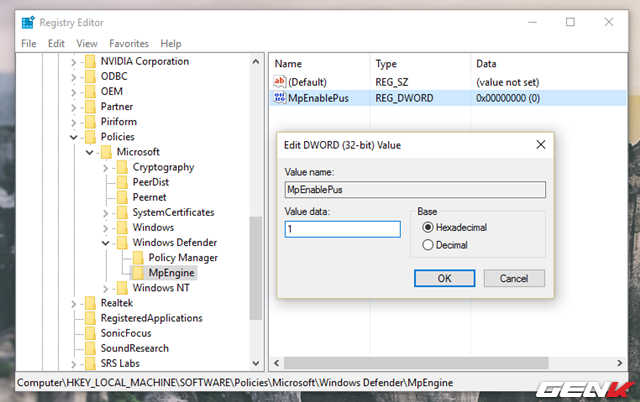Open the Help menu
This screenshot has height=402, width=640.
point(171,43)
